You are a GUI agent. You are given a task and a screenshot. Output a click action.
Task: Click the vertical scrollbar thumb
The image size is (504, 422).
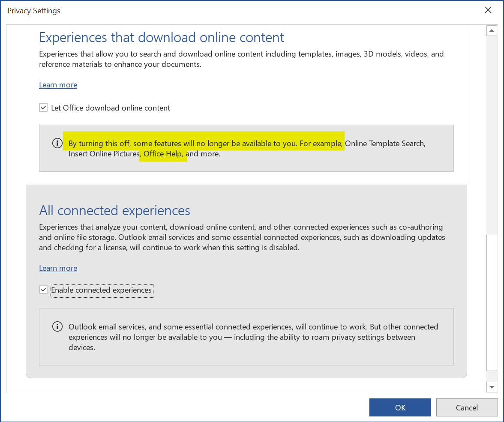click(x=492, y=302)
